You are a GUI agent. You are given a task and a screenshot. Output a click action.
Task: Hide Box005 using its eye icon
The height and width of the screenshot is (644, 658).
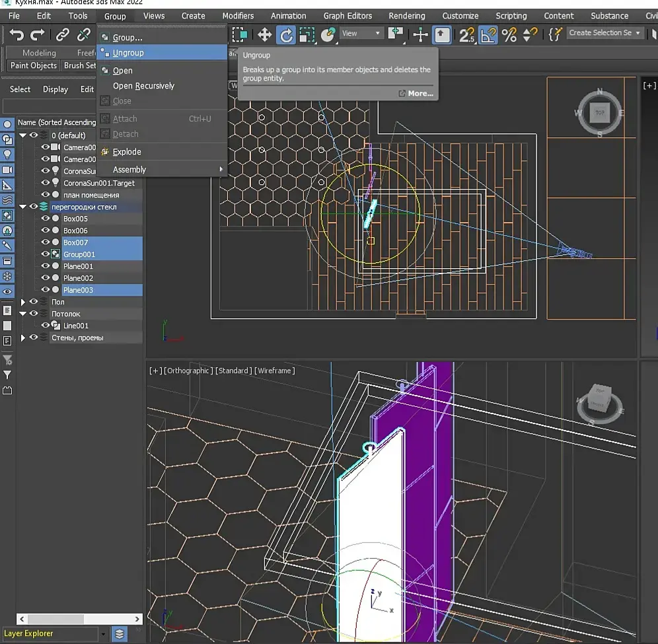click(x=46, y=219)
